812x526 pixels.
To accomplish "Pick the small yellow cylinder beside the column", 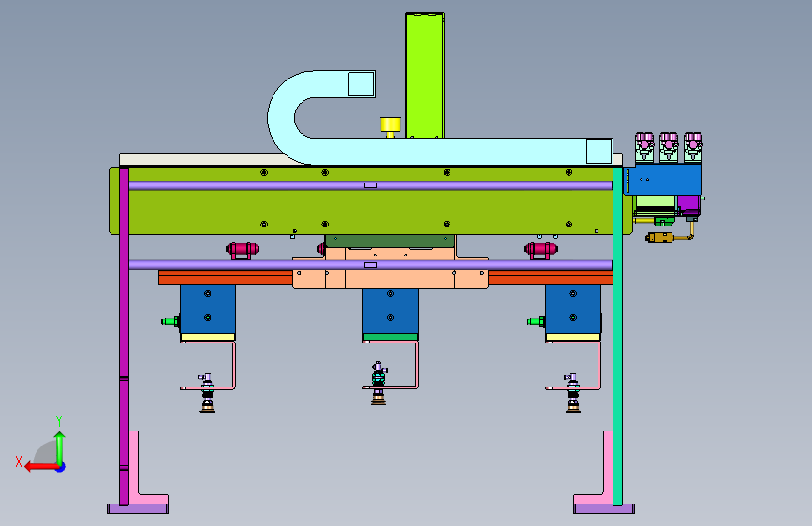I will click(391, 125).
